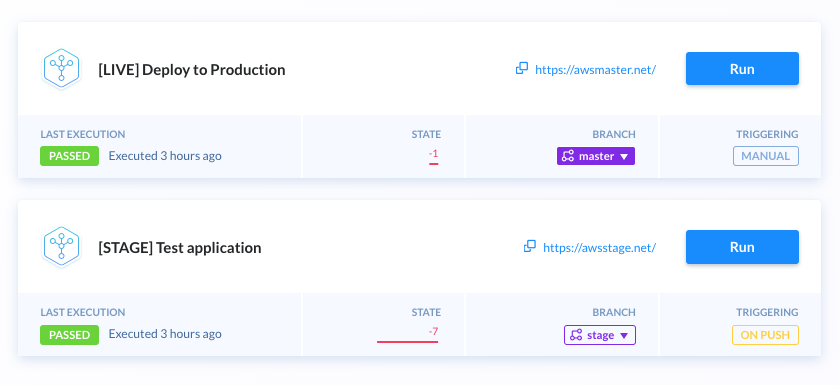Run the Deploy to Production pipeline
Image resolution: width=840 pixels, height=385 pixels.
point(742,69)
